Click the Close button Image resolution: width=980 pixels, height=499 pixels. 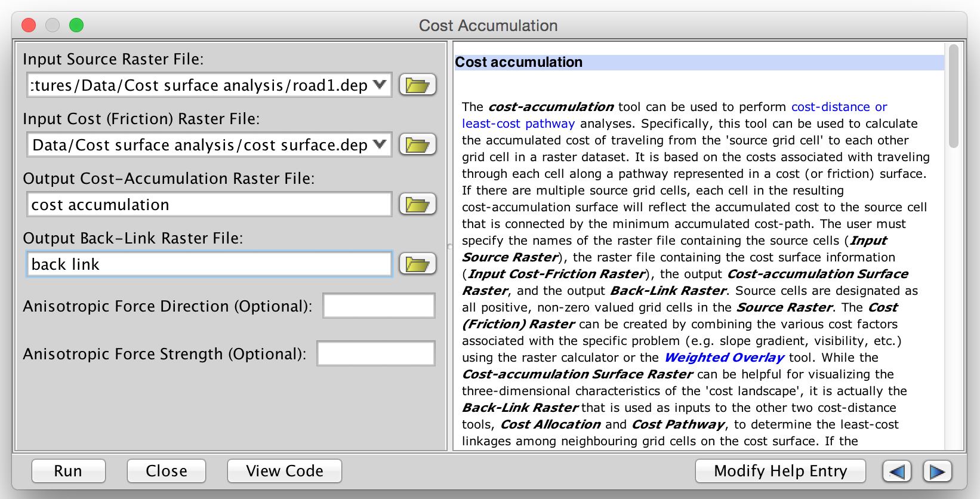click(167, 471)
